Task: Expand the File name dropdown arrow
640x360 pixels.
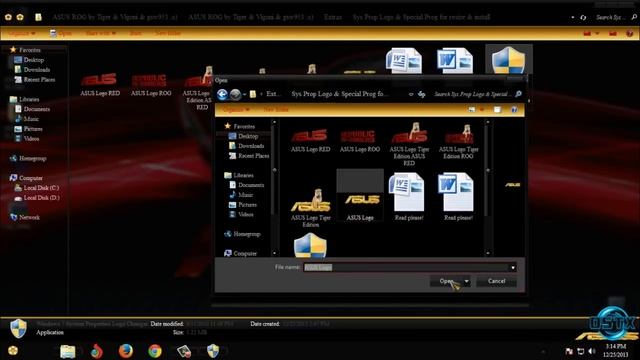Action: pos(513,268)
